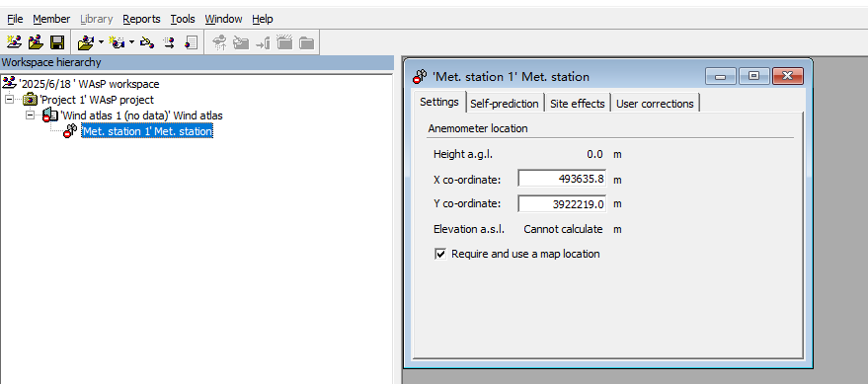Switch to the User corrections tab
Screen dimensions: 868x384
pyautogui.click(x=655, y=104)
